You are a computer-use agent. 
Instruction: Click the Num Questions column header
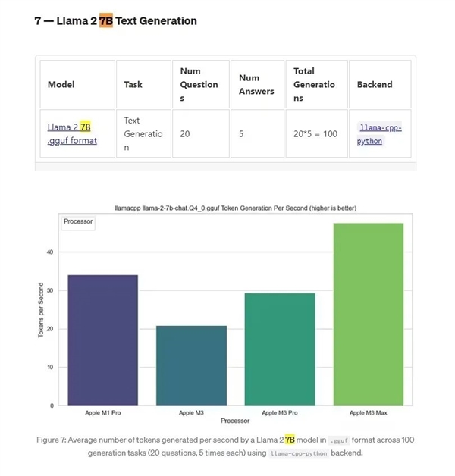[x=201, y=84]
